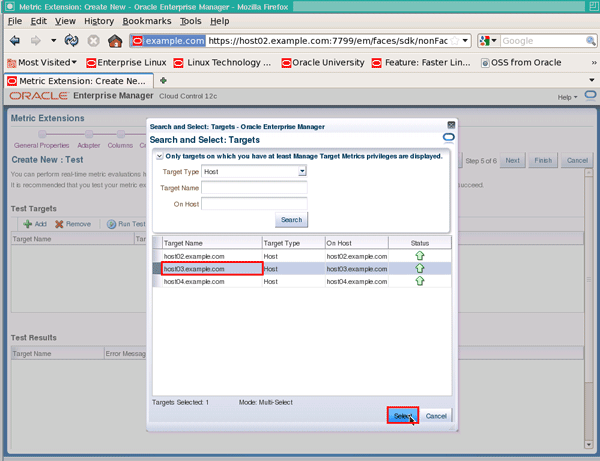Image resolution: width=600 pixels, height=461 pixels.
Task: Click Cancel in the targets dialog
Action: (436, 416)
